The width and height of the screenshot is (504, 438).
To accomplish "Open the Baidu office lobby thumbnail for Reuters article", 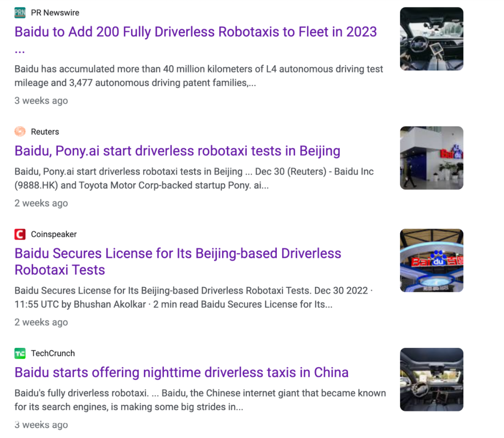I will coord(431,158).
